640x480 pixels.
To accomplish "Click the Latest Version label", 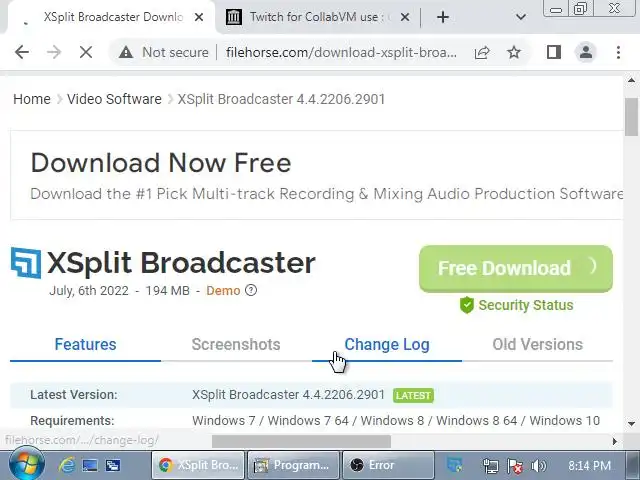I will 74,395.
